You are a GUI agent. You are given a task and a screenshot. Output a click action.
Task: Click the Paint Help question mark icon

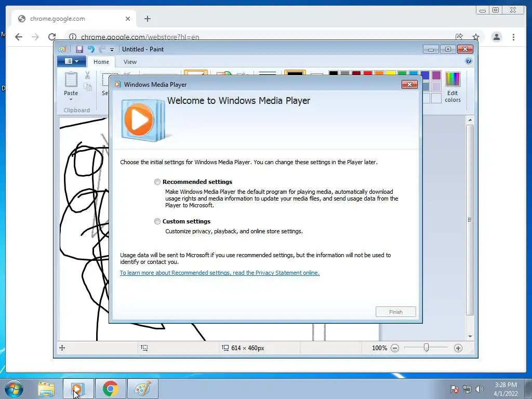469,61
